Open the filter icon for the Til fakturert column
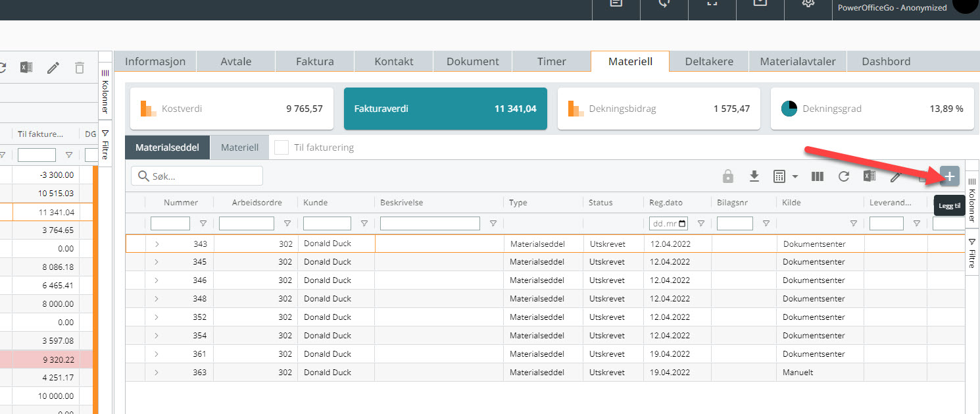The image size is (980, 414). tap(68, 155)
